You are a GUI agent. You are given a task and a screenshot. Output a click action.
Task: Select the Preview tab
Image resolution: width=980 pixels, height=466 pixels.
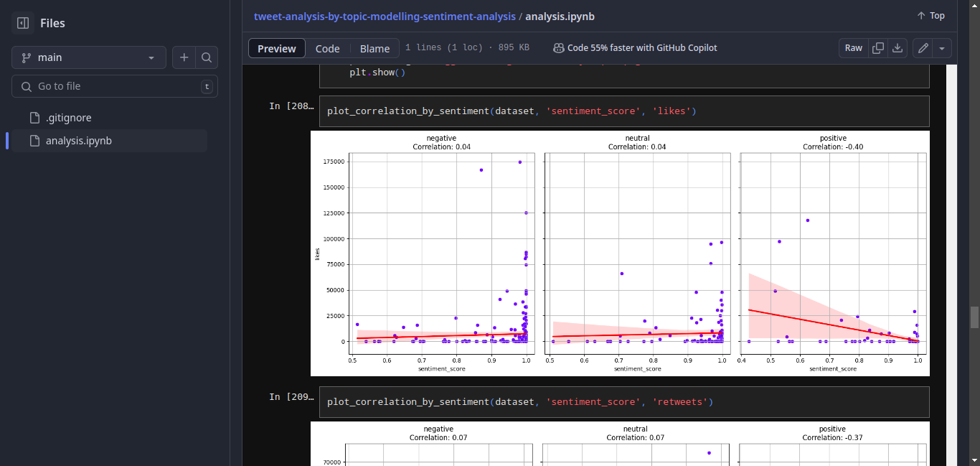click(276, 48)
